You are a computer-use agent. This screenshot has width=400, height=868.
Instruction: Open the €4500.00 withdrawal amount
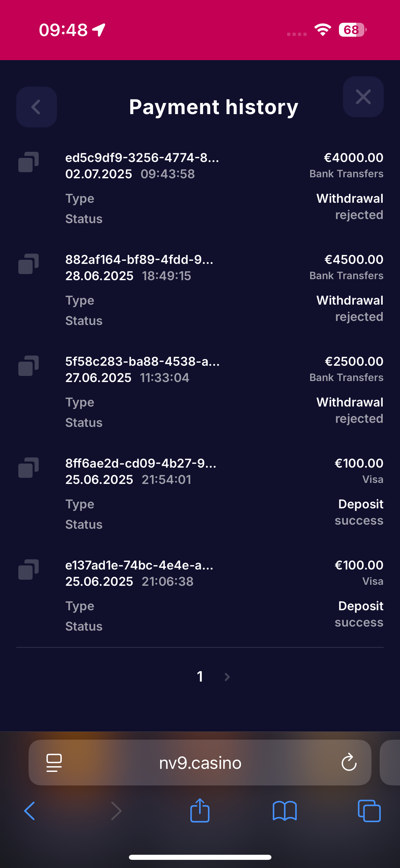354,260
